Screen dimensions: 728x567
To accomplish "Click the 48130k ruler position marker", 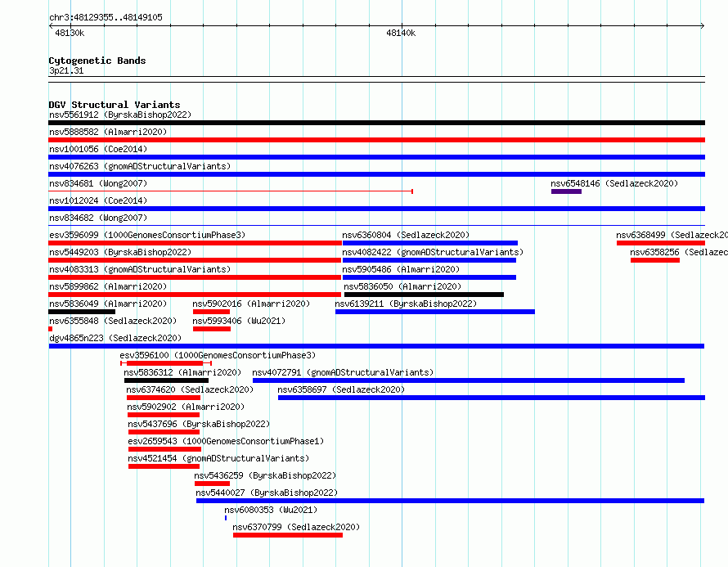I will [x=70, y=33].
